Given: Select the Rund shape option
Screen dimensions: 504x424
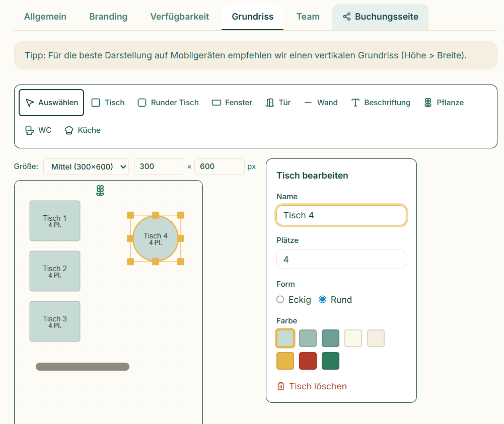Looking at the screenshot, I should tap(335, 299).
